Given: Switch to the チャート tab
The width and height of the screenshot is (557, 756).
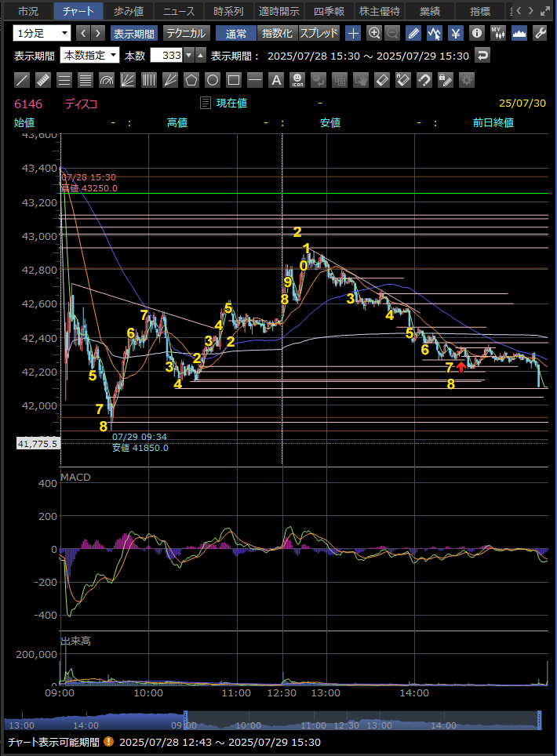Looking at the screenshot, I should [78, 11].
